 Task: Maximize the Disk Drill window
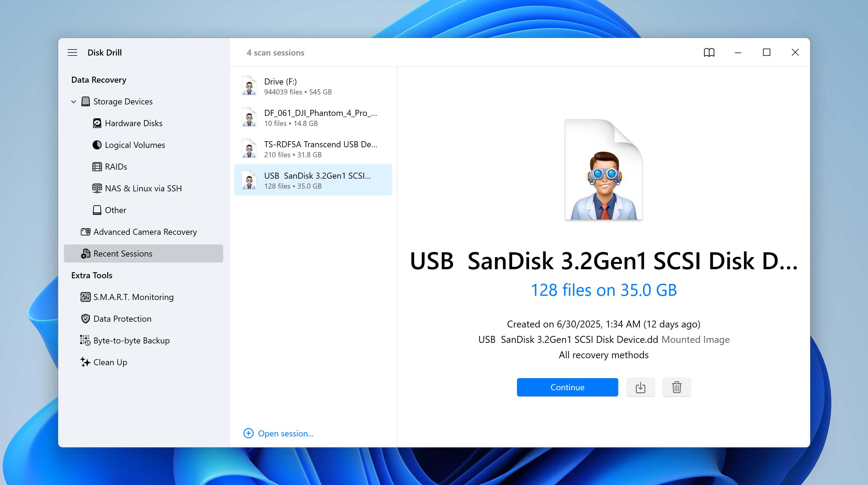[x=767, y=53]
